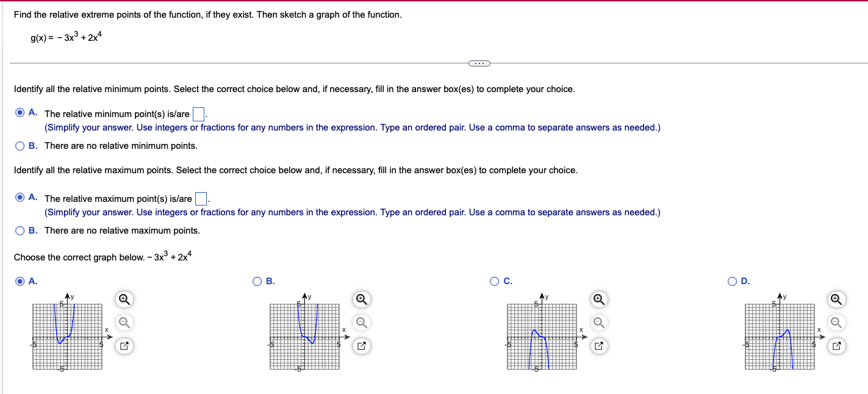The width and height of the screenshot is (868, 394).
Task: Click the zoom-in magnifier beside graph A
Action: 124,300
